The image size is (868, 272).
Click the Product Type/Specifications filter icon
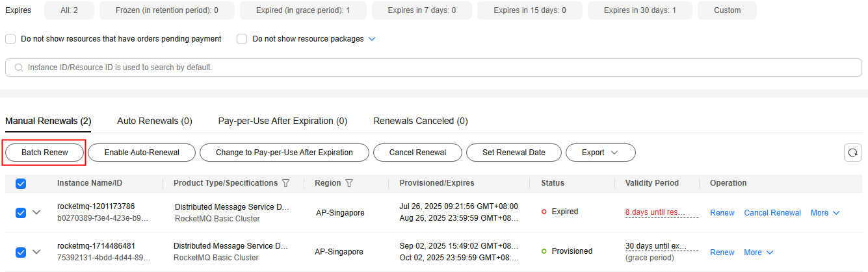tap(285, 183)
